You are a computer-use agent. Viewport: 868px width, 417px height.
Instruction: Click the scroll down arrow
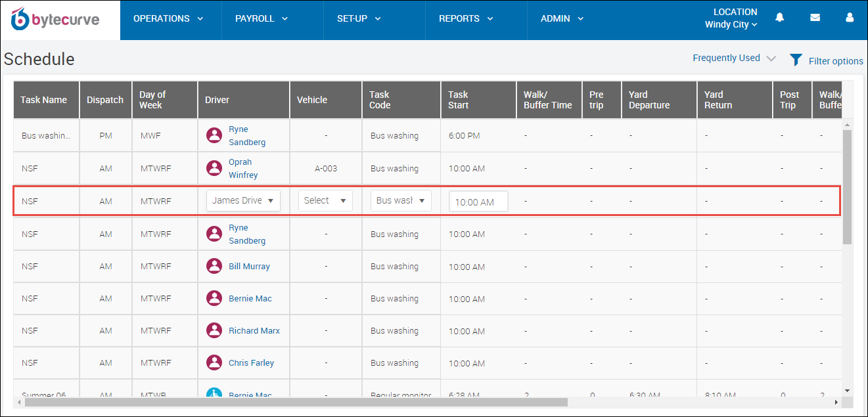click(847, 390)
